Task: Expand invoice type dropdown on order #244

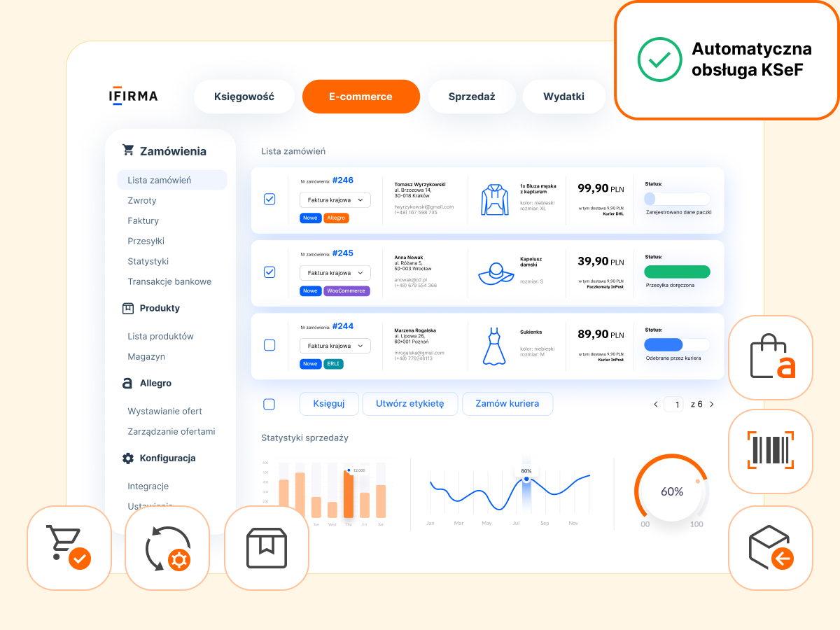Action: point(335,345)
